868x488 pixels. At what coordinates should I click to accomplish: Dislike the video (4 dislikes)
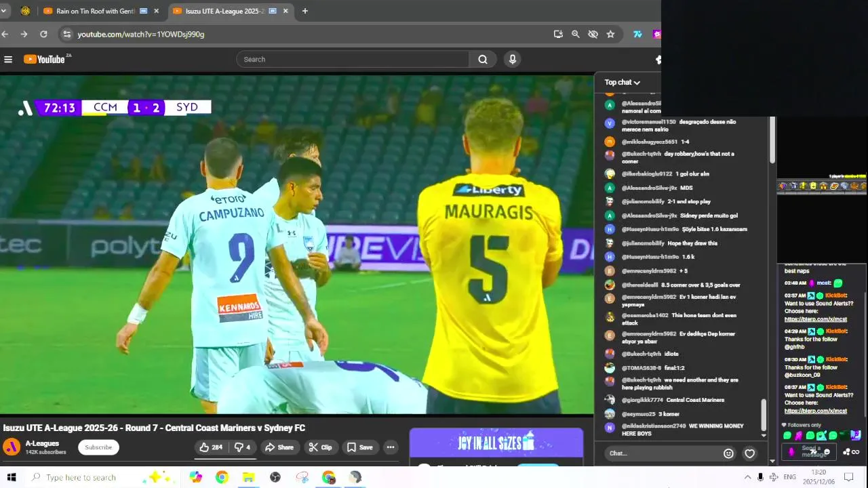pyautogui.click(x=243, y=447)
